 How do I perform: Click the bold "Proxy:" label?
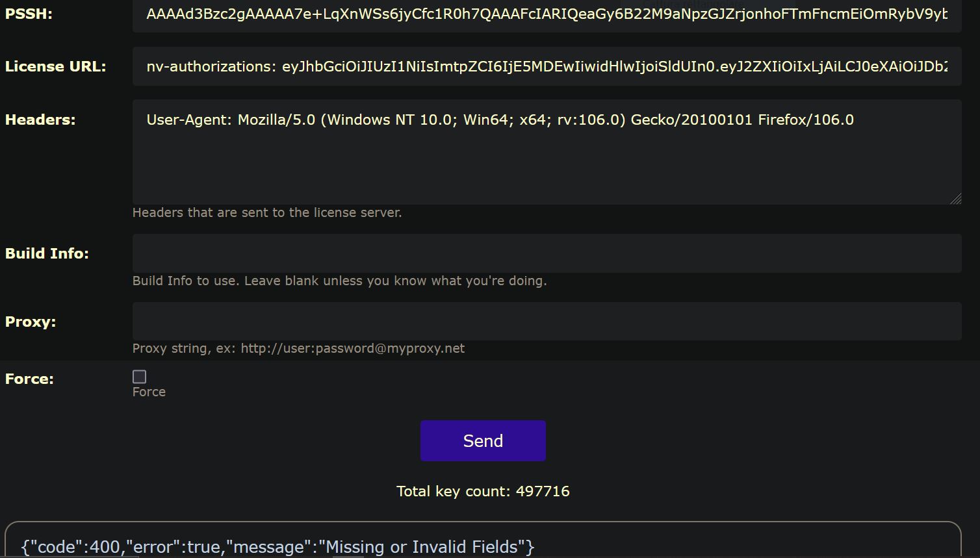pyautogui.click(x=31, y=322)
